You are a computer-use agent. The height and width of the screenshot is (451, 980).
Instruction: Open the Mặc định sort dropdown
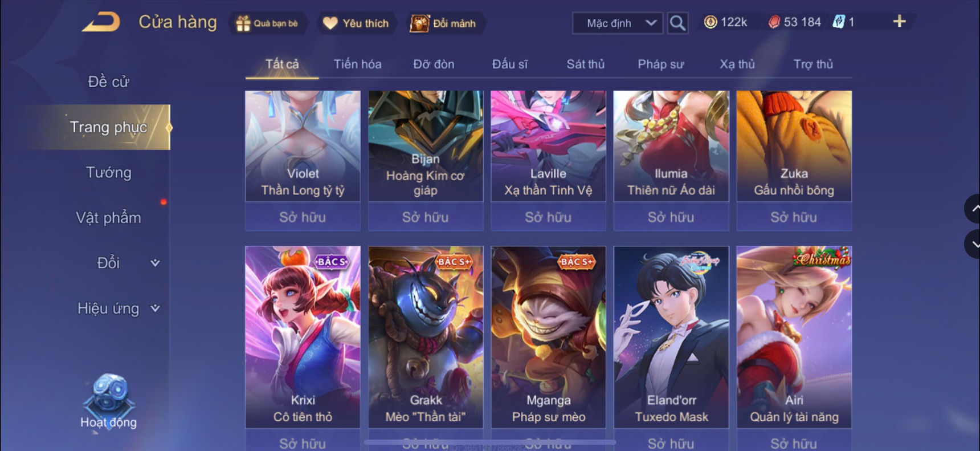(618, 23)
